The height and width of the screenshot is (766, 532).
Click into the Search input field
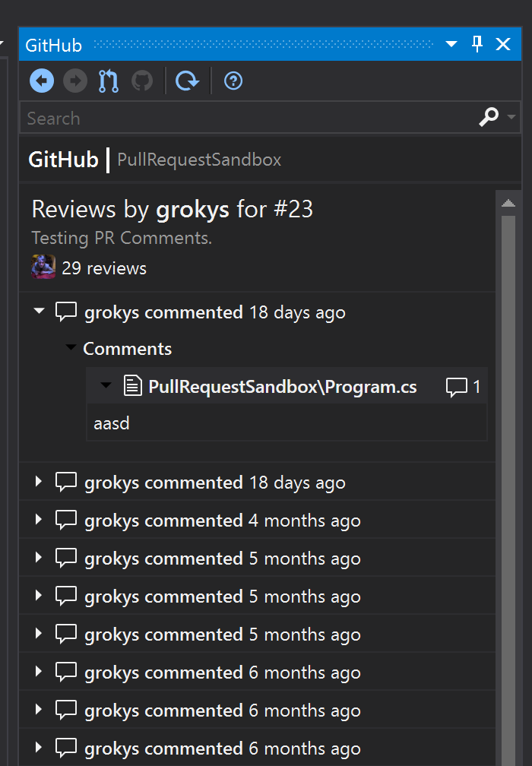249,118
